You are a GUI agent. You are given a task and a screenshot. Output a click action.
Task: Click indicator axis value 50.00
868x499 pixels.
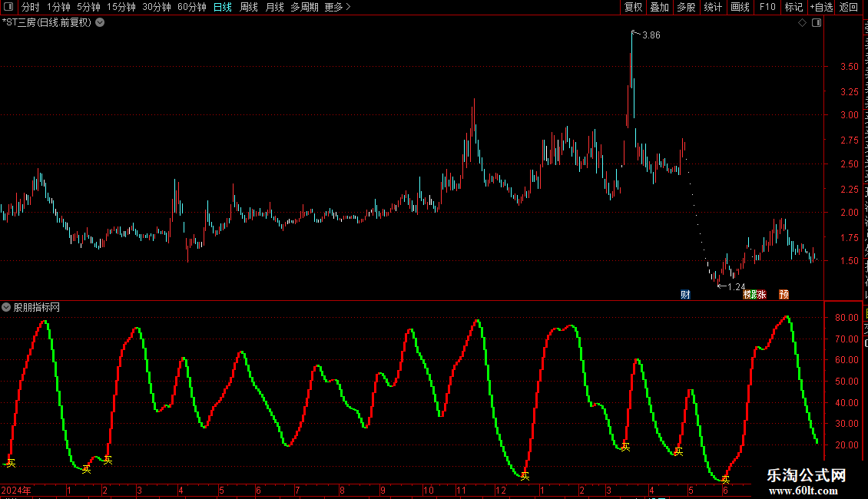pos(847,382)
